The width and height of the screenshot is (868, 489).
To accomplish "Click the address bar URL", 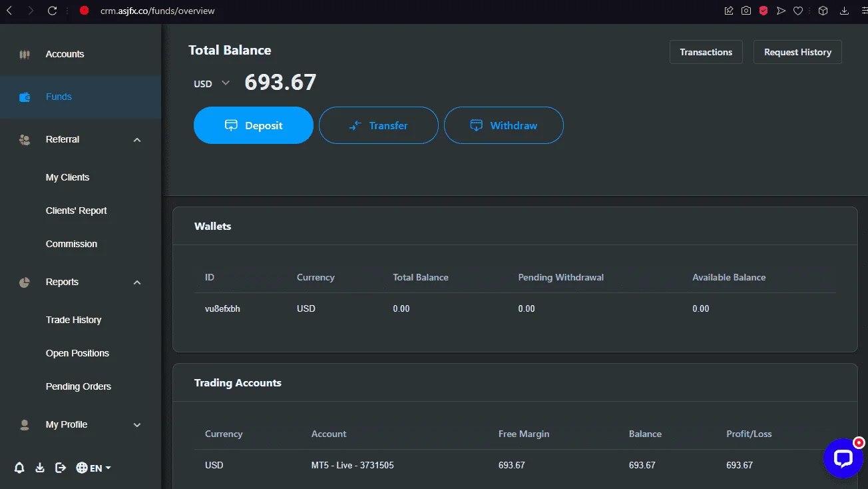I will [x=158, y=11].
